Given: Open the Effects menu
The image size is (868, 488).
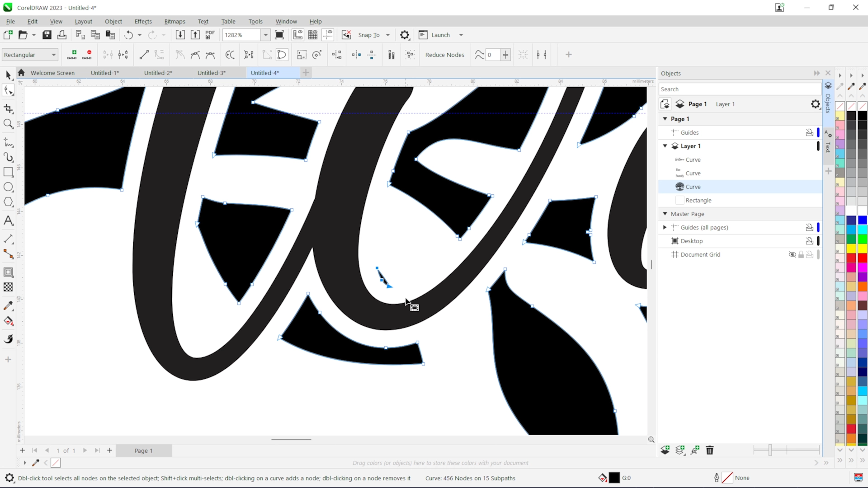Looking at the screenshot, I should coord(143,21).
